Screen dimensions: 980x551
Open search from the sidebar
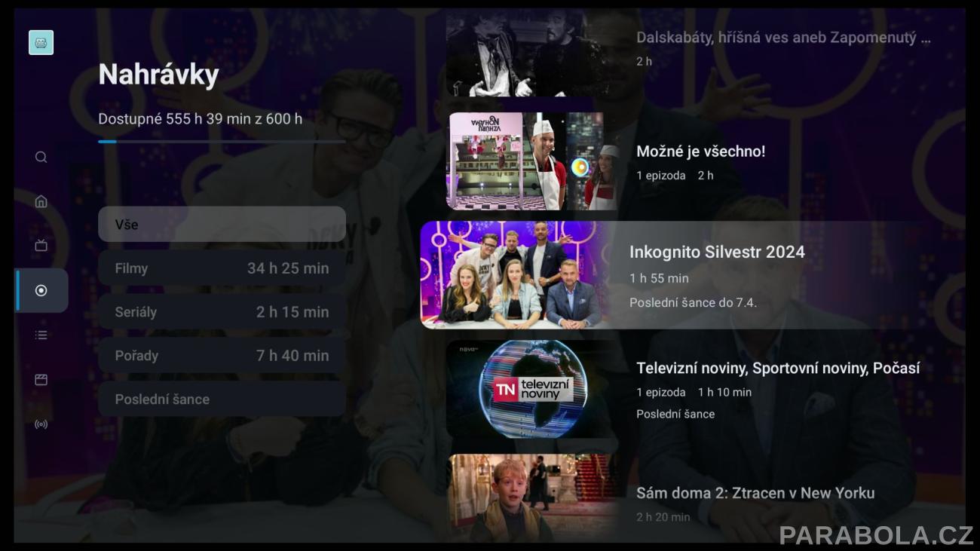pyautogui.click(x=41, y=157)
